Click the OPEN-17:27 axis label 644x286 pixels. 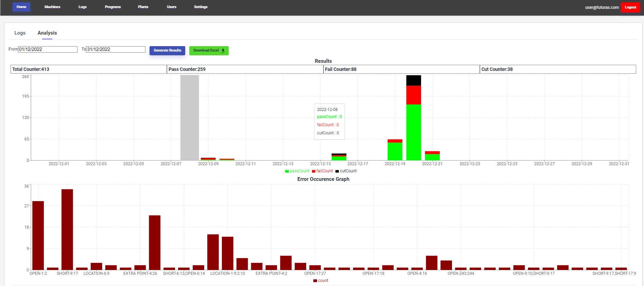tap(315, 273)
